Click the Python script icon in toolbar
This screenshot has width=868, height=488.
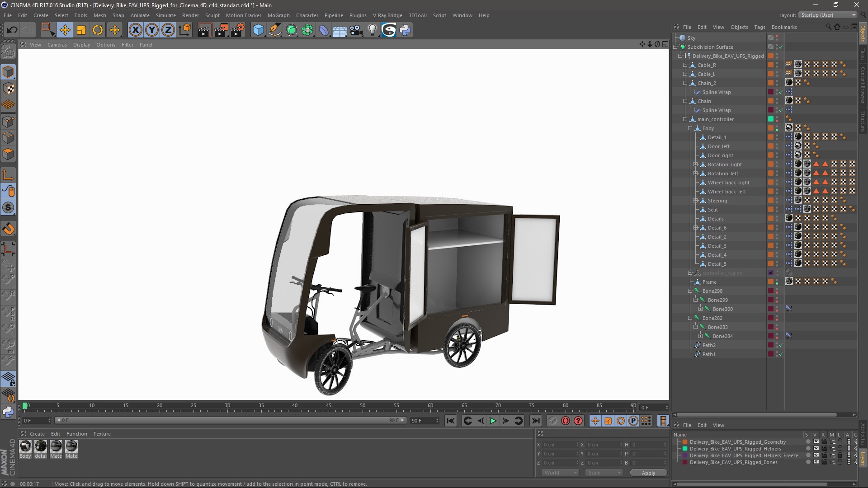[405, 30]
